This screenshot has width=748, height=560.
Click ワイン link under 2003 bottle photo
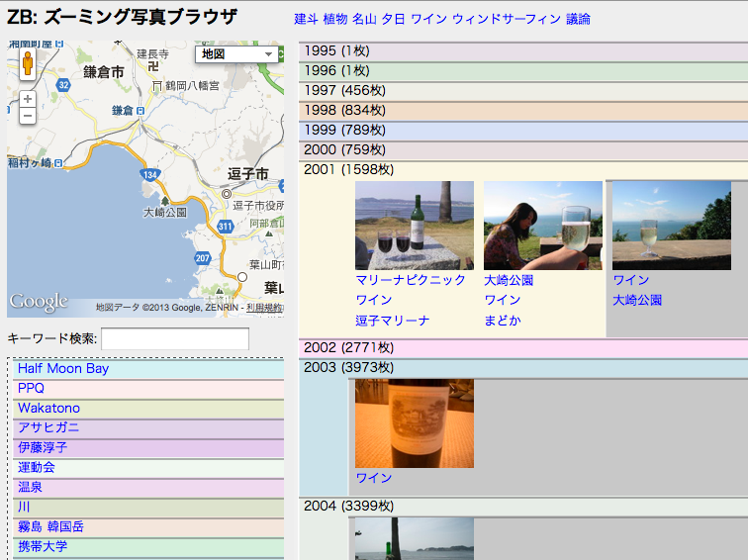[x=374, y=478]
